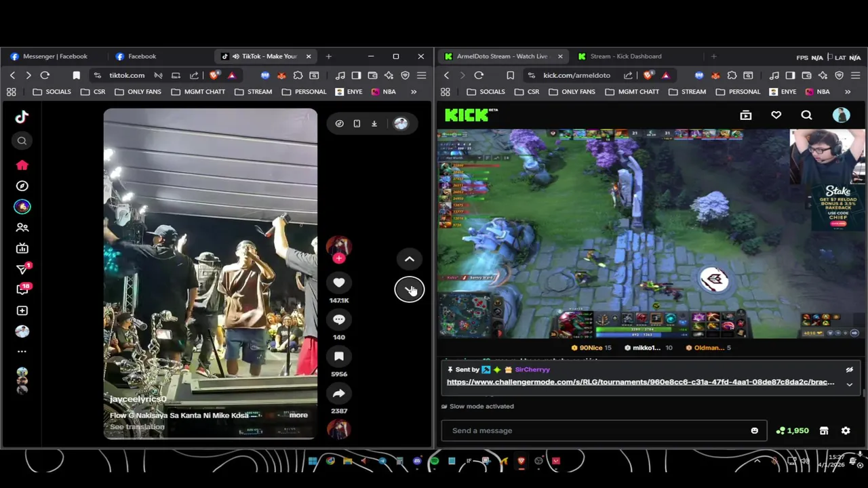Open Windows Start button on taskbar

click(x=313, y=462)
